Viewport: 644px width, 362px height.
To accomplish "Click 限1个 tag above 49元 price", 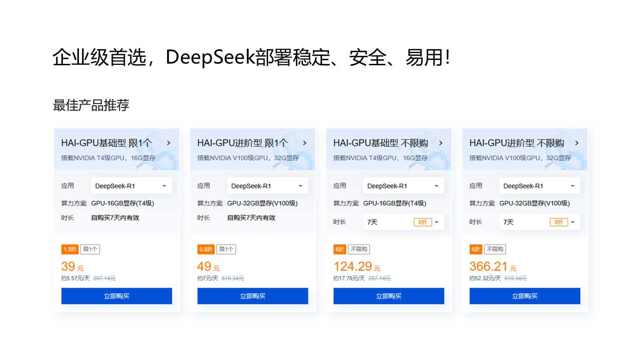I will pyautogui.click(x=226, y=249).
